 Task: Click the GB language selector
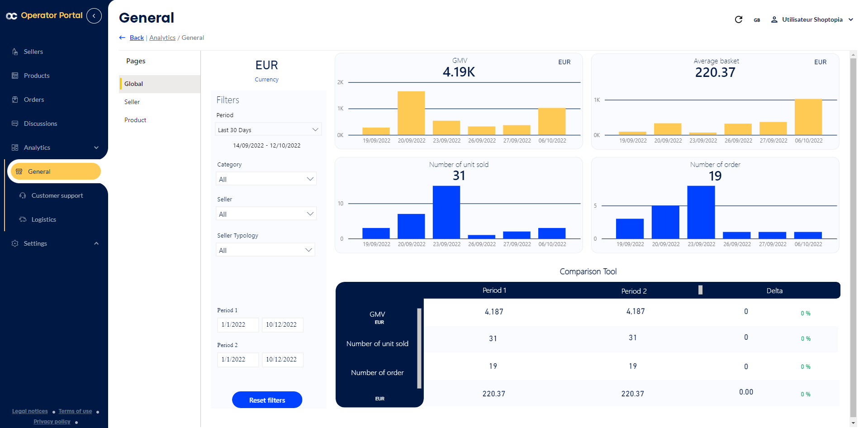pos(757,19)
